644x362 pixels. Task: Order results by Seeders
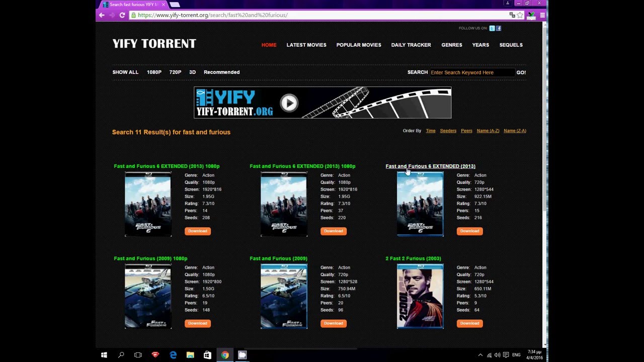point(448,131)
